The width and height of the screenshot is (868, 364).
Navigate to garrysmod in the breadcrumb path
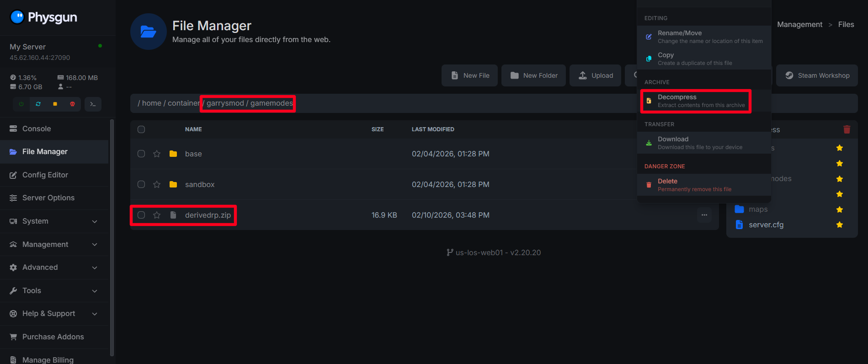225,103
